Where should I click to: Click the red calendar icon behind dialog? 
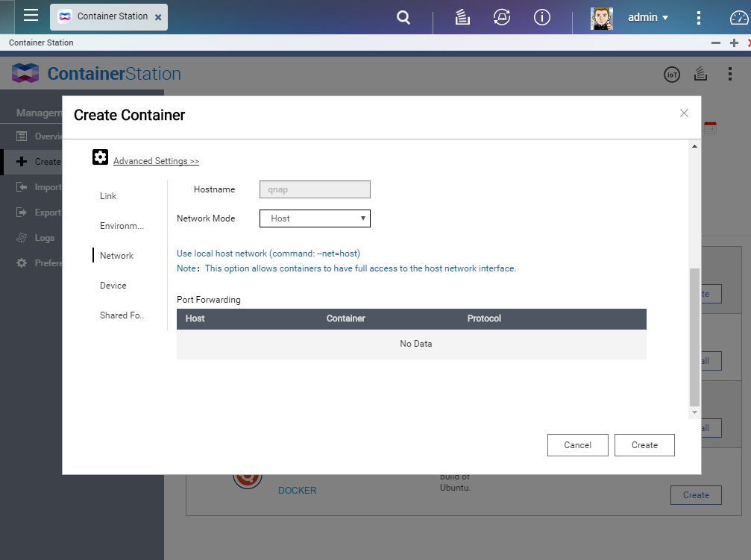tap(710, 128)
